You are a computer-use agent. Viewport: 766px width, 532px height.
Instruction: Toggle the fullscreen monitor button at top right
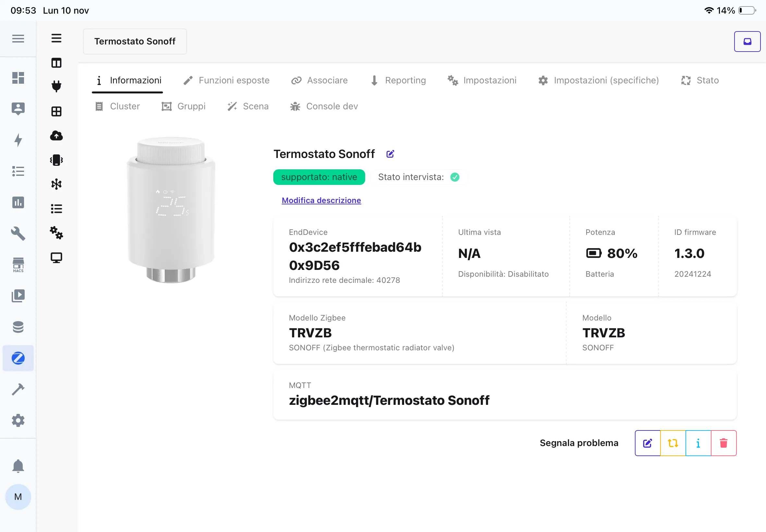[747, 41]
